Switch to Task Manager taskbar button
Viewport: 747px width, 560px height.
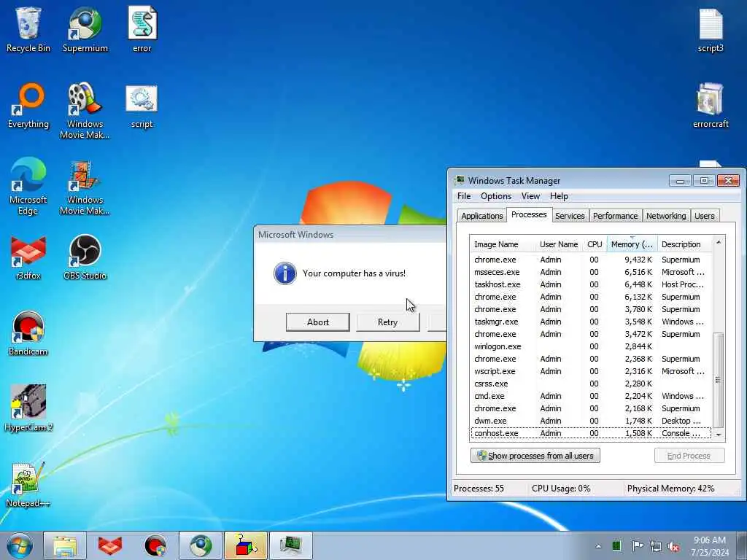[x=291, y=545]
